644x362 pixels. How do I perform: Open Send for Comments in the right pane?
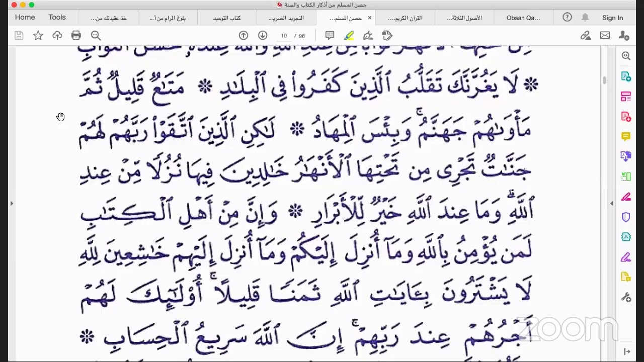coord(626,277)
